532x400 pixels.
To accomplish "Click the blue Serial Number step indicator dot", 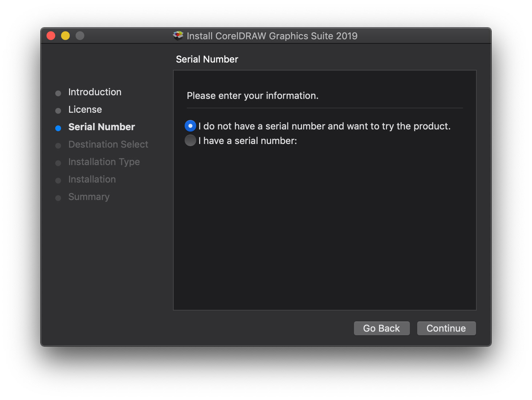I will 58,128.
